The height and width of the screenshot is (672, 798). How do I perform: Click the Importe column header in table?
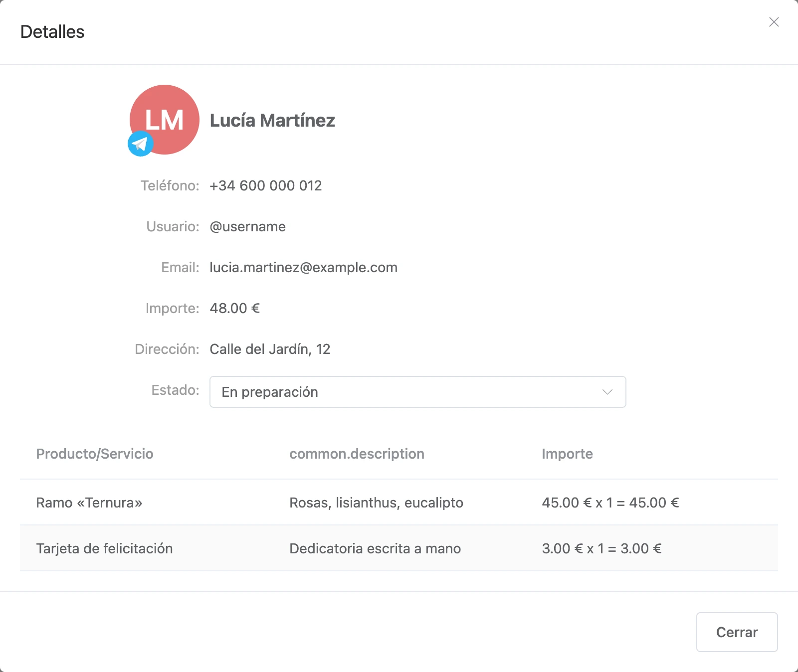coord(567,454)
